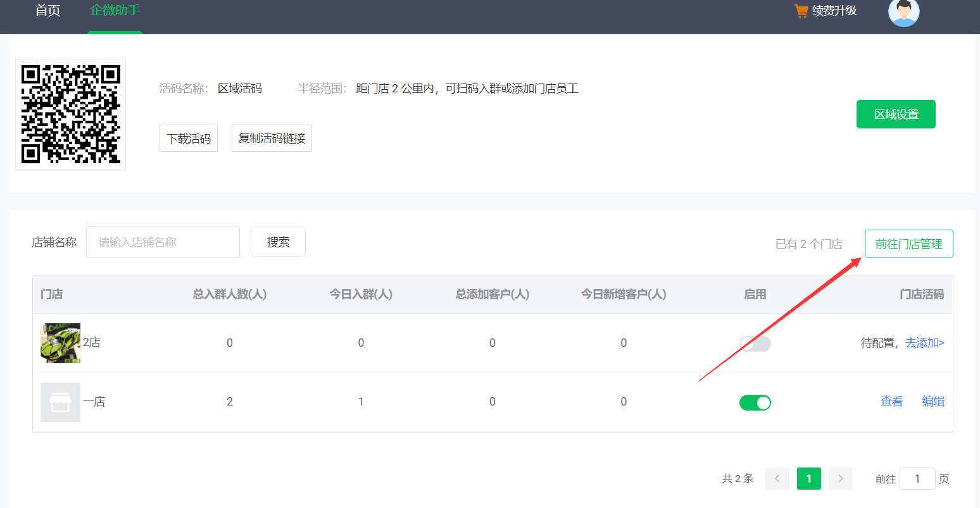Image resolution: width=980 pixels, height=508 pixels.
Task: Open 区域设置
Action: [x=896, y=115]
